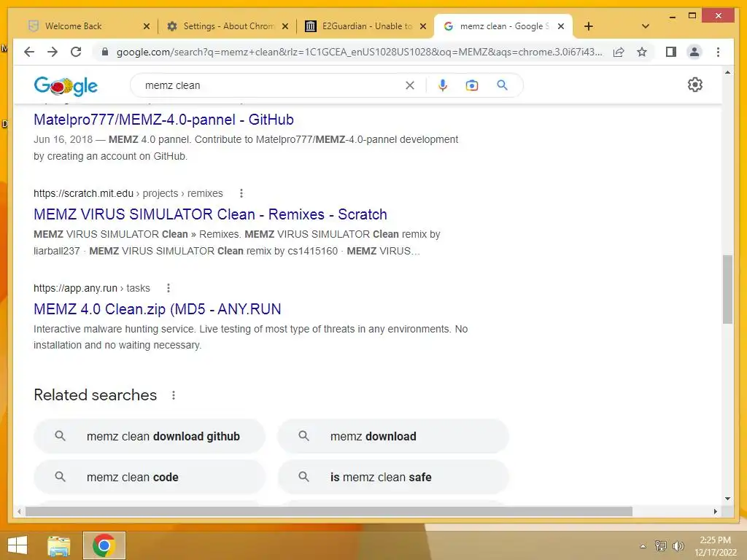Click the Related searches heading
Screen dimensions: 747x560
[96, 395]
